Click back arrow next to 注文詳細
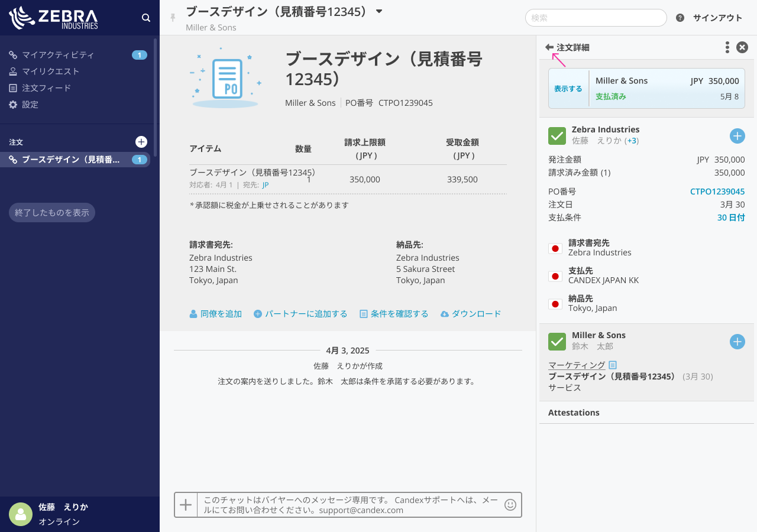757x532 pixels. tap(549, 47)
